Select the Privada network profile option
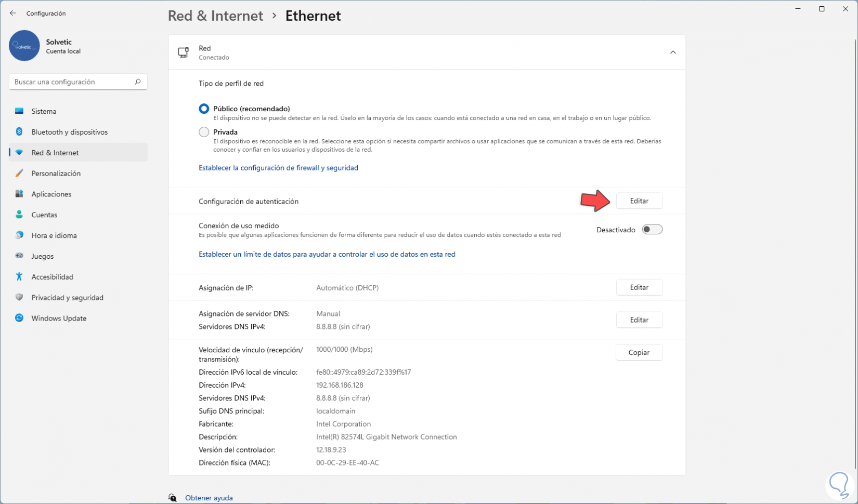 204,132
